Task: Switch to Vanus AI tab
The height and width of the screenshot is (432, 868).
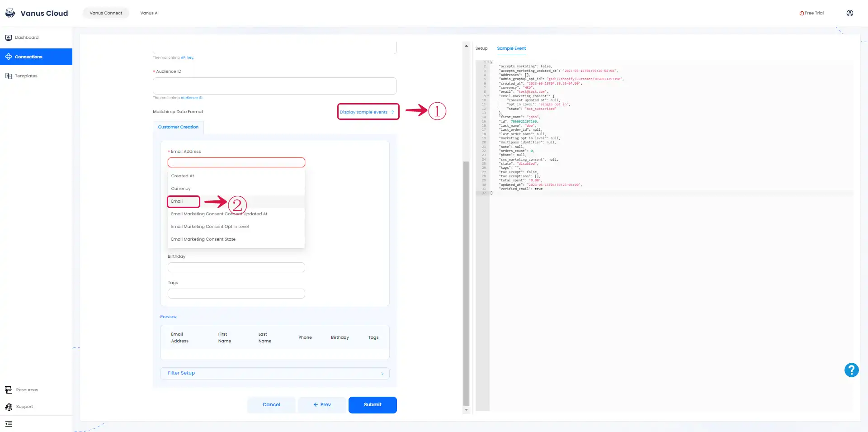Action: click(x=149, y=13)
